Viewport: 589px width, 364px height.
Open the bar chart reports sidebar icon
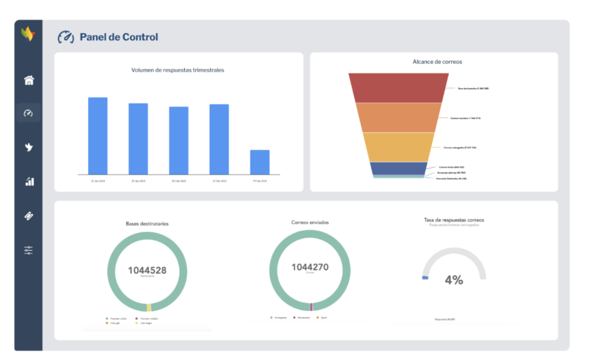pyautogui.click(x=30, y=181)
